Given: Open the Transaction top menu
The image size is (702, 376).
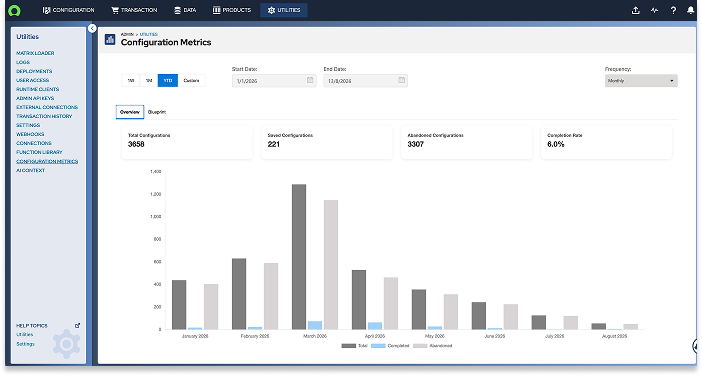Looking at the screenshot, I should (134, 10).
